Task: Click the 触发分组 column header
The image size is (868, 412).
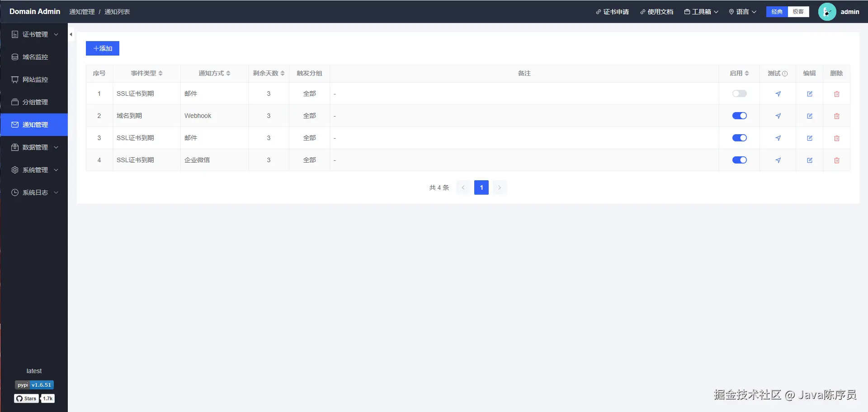Action: 309,73
